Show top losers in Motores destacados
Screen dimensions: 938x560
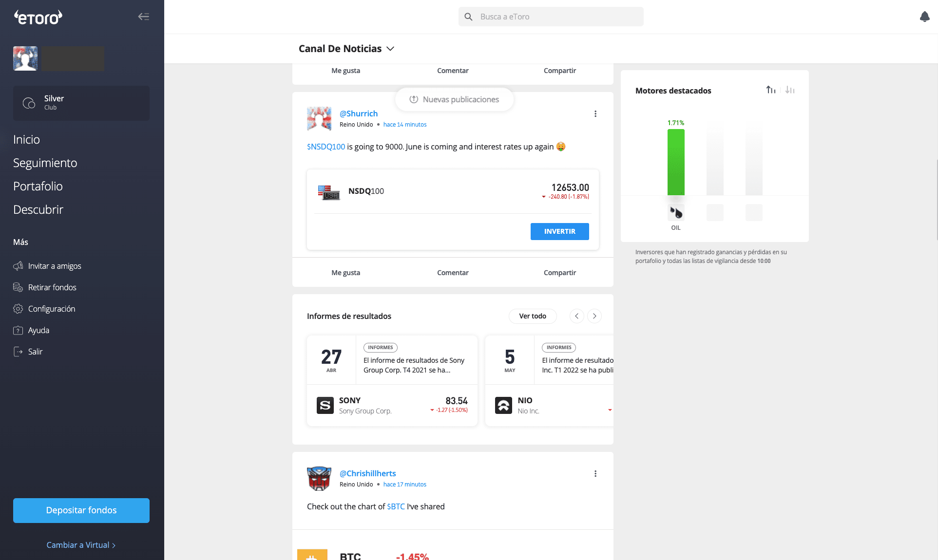(790, 90)
